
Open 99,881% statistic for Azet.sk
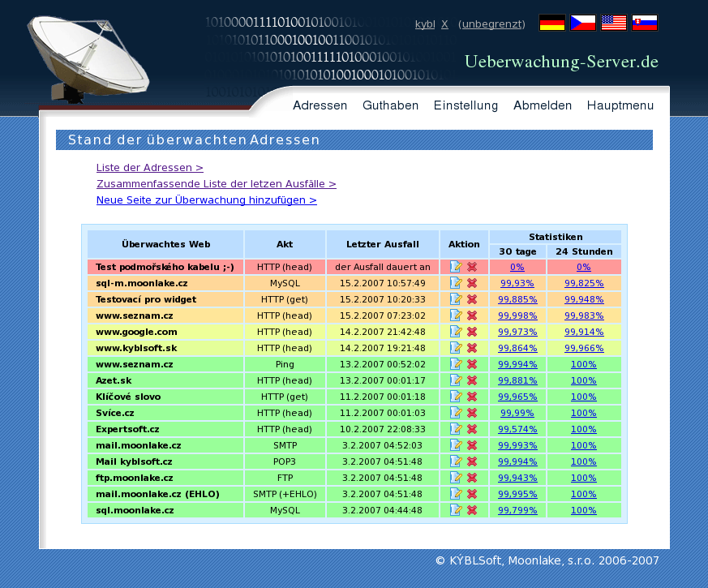[x=517, y=380]
